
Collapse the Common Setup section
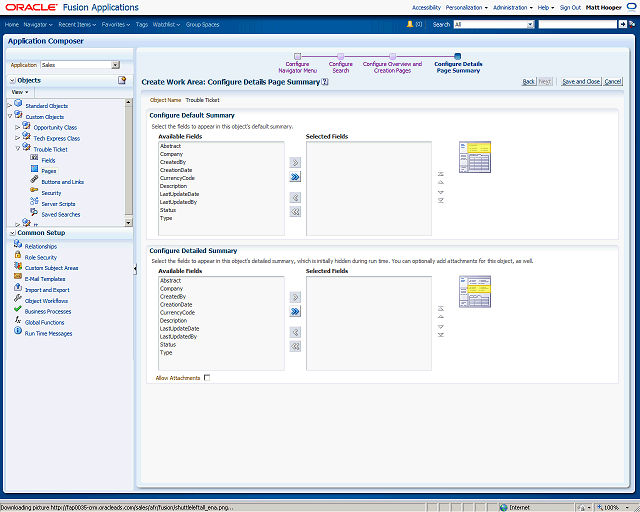(x=13, y=233)
